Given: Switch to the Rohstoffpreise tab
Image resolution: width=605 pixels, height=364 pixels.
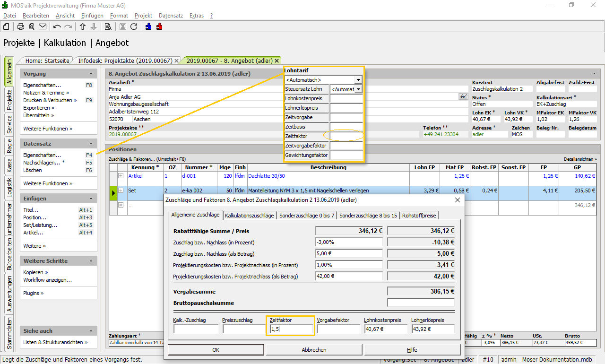Looking at the screenshot, I should (x=419, y=216).
